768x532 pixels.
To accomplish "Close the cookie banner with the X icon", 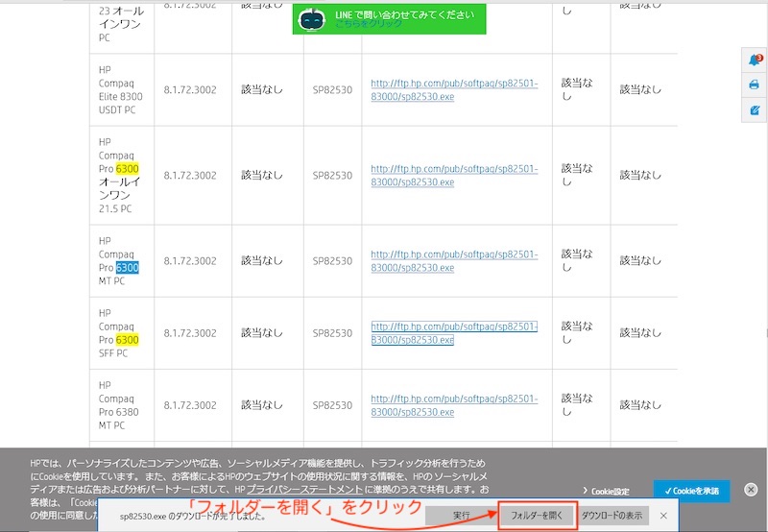I will pos(751,489).
